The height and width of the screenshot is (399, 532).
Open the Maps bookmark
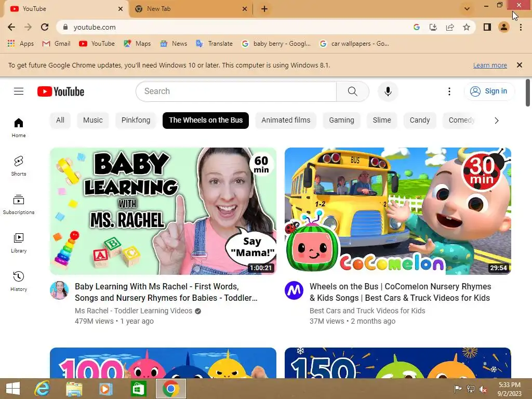(x=137, y=44)
